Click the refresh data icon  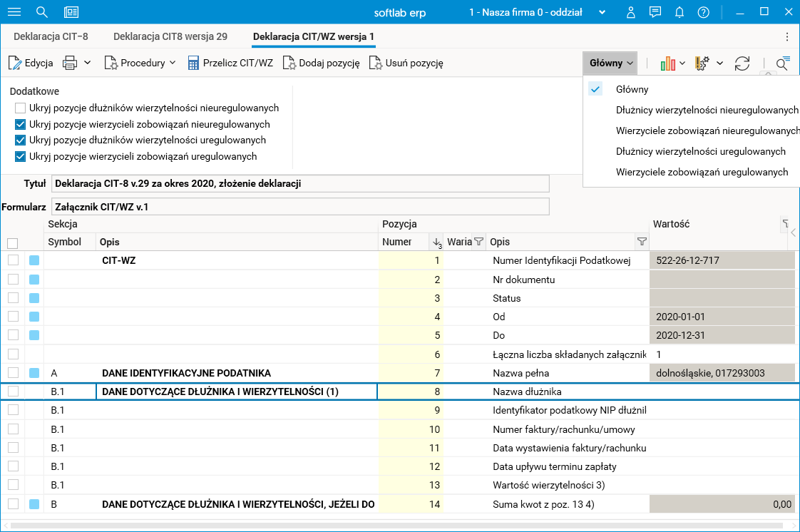(742, 63)
